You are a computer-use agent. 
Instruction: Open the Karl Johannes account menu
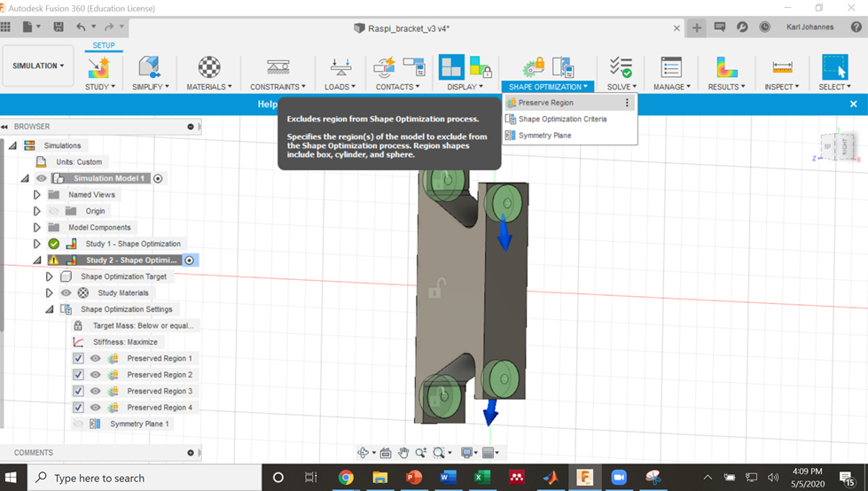pos(809,27)
